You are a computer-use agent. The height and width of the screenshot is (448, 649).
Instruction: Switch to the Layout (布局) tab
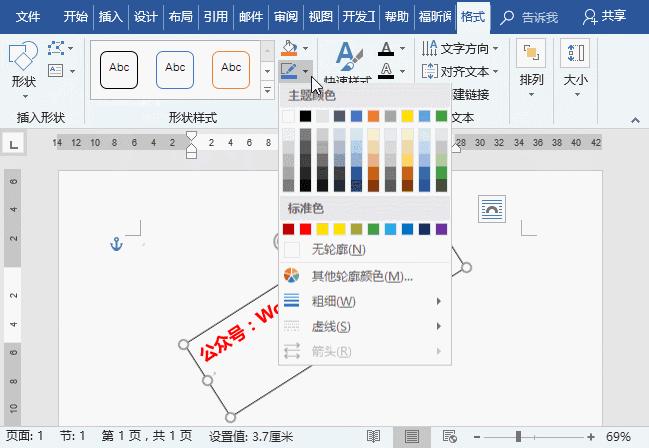tap(180, 17)
